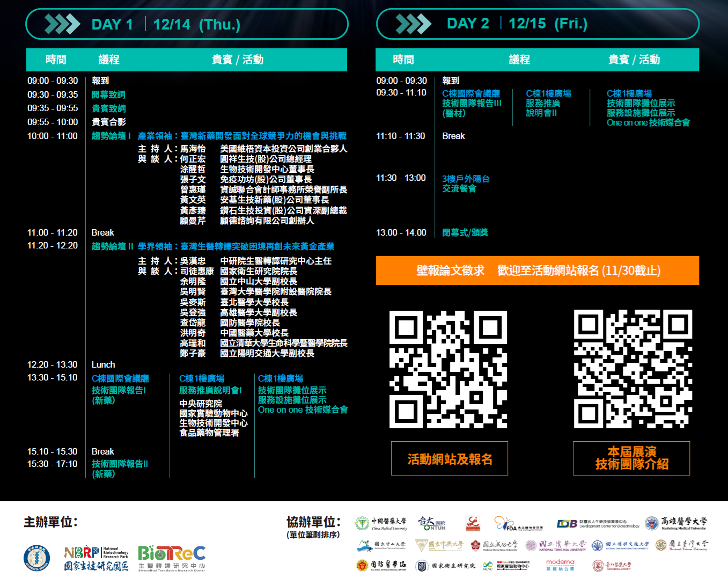Click the triple-chevron arrows beside DAY 2
The height and width of the screenshot is (578, 728).
413,24
